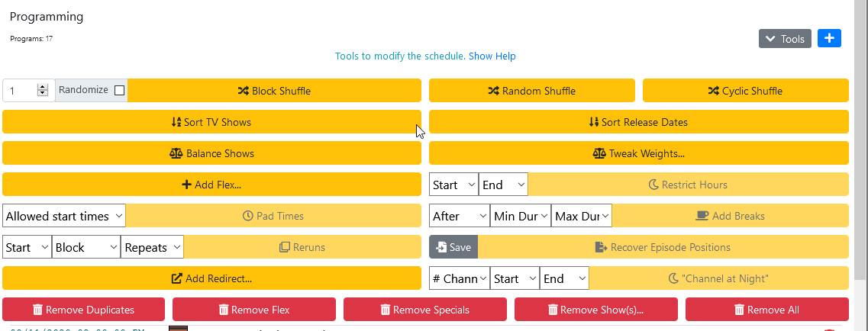Click the Show Help link
This screenshot has height=331, width=868.
[x=492, y=56]
